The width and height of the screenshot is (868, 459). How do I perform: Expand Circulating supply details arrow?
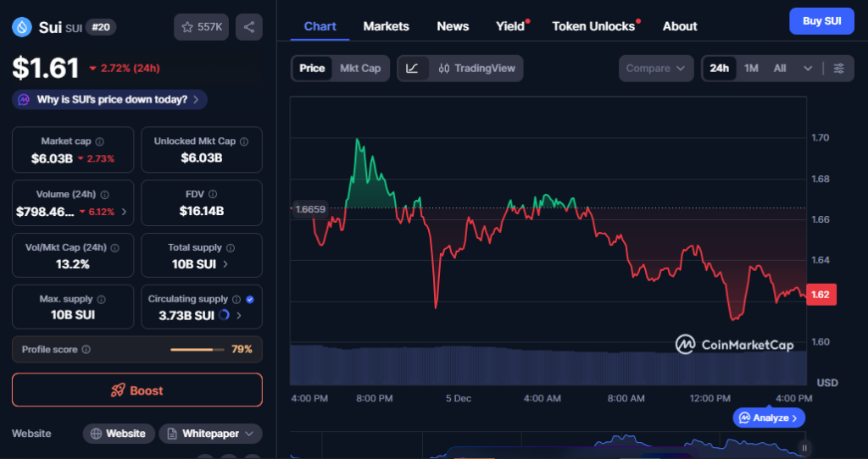[239, 315]
